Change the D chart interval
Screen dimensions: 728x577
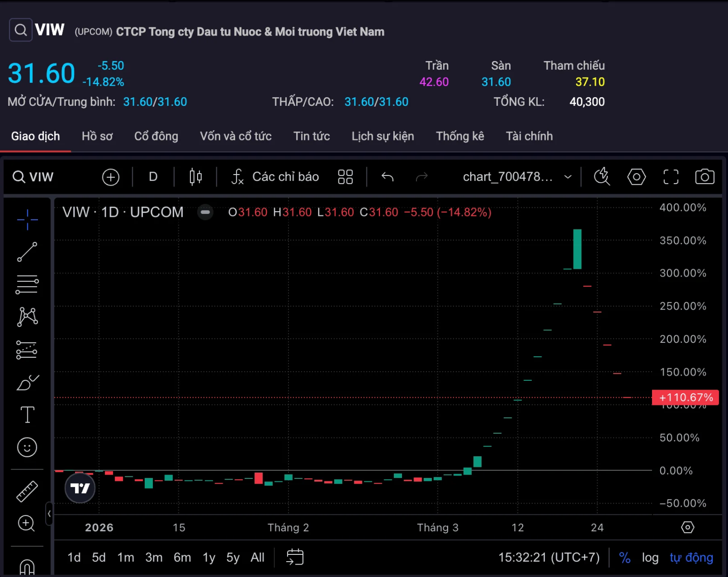(x=153, y=177)
